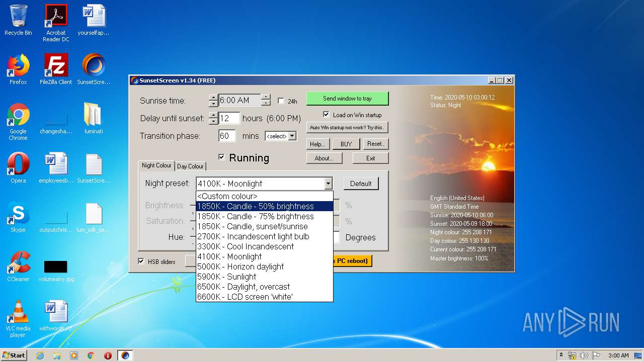Click the Chrome icon in the taskbar
The height and width of the screenshot is (362, 644).
pyautogui.click(x=91, y=355)
